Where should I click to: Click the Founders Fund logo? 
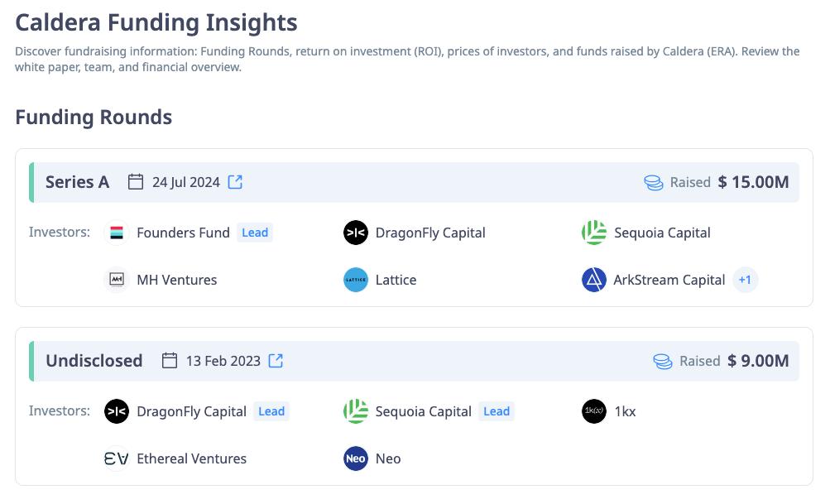[117, 233]
